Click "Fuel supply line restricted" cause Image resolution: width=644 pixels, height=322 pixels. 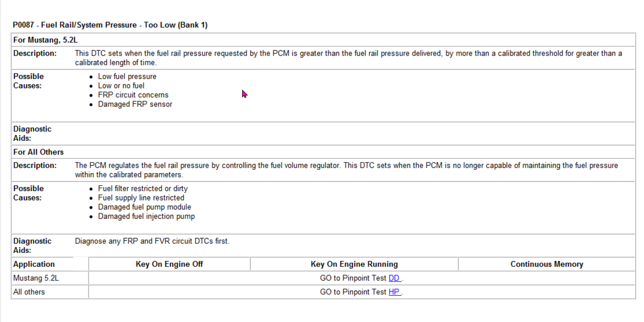[x=141, y=198]
